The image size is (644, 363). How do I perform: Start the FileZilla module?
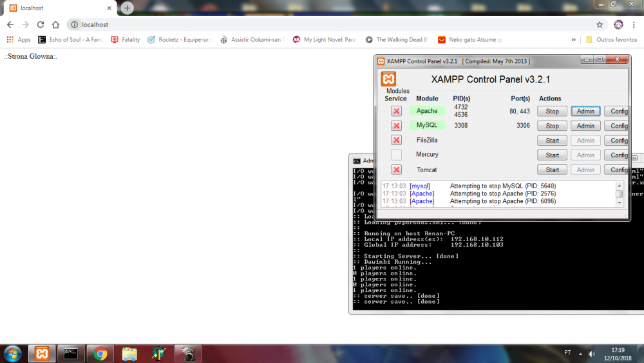(x=552, y=140)
